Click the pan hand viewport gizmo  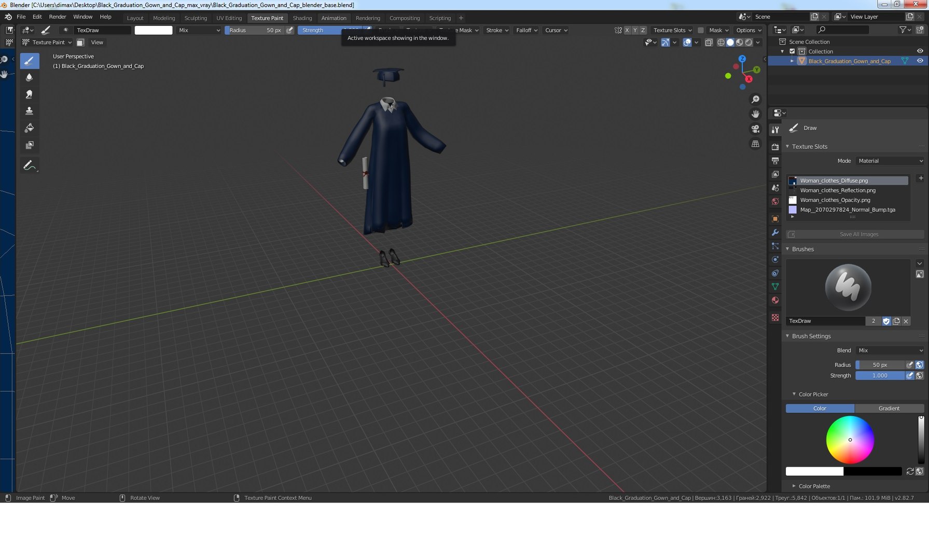pyautogui.click(x=755, y=114)
